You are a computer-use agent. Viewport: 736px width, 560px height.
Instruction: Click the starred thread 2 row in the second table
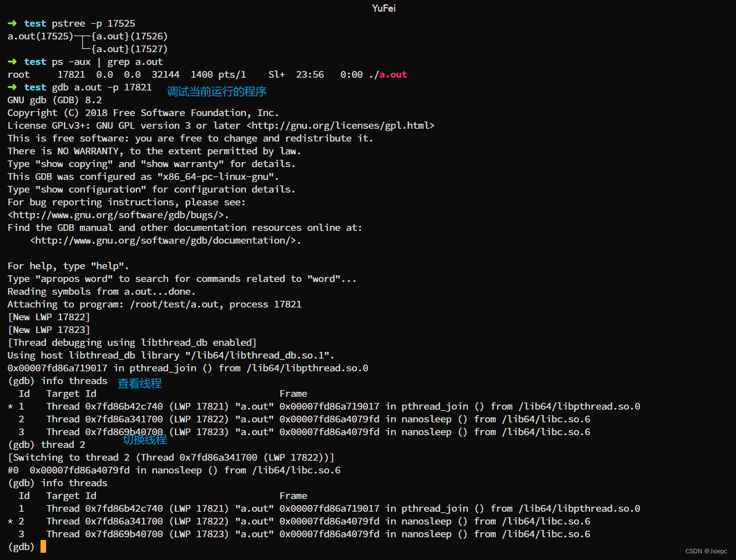pyautogui.click(x=299, y=521)
